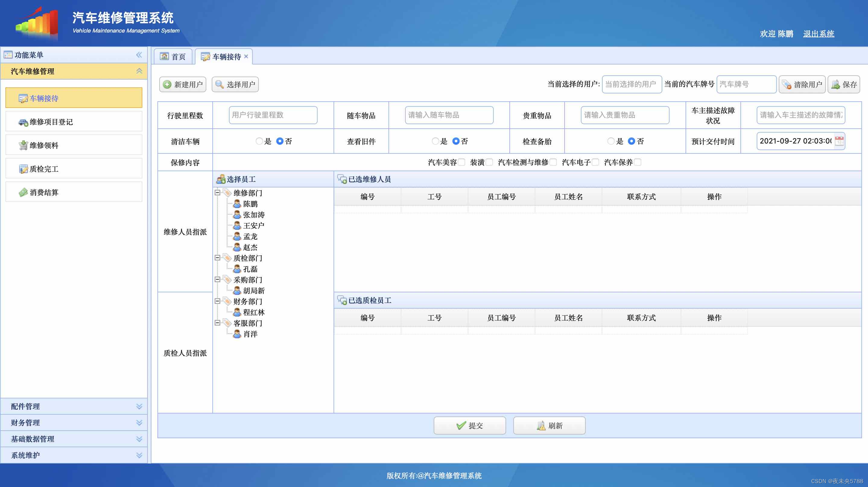Check the 汽车美容 checkbox
Screen dimensions: 868x487
click(x=462, y=162)
